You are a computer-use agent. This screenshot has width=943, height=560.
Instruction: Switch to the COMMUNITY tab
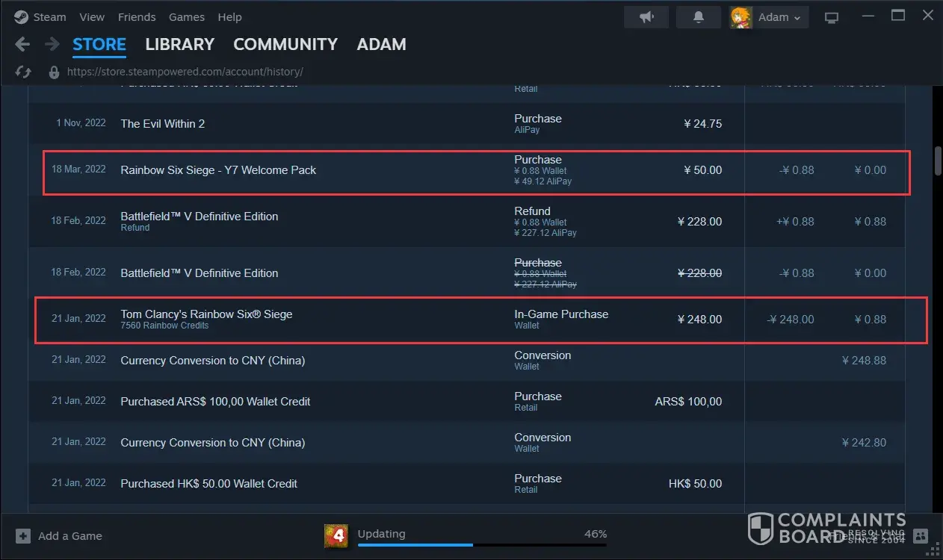285,45
